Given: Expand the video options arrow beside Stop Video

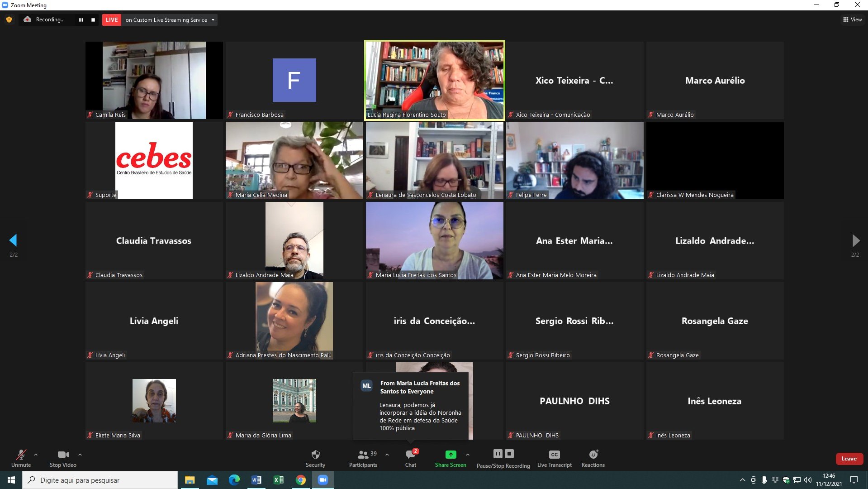Looking at the screenshot, I should coord(80,455).
